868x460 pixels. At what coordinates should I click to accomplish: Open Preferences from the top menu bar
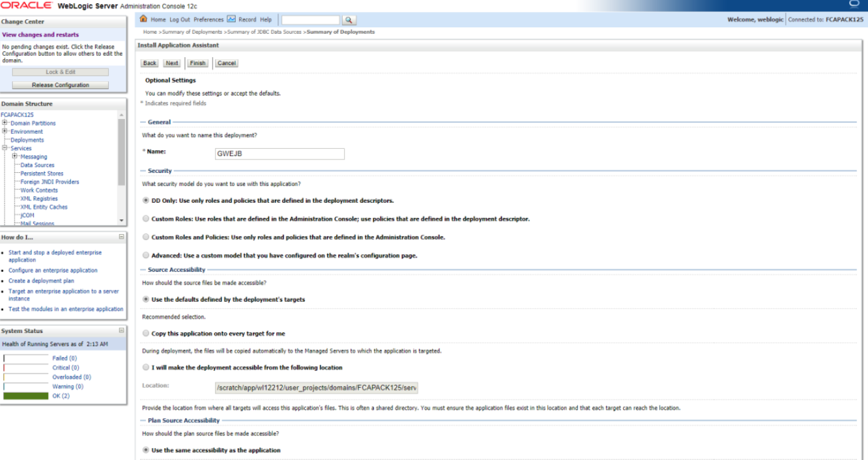tap(209, 19)
